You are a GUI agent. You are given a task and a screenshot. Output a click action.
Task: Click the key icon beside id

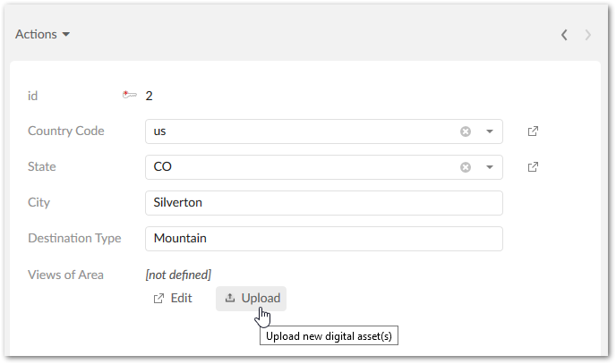tap(130, 95)
